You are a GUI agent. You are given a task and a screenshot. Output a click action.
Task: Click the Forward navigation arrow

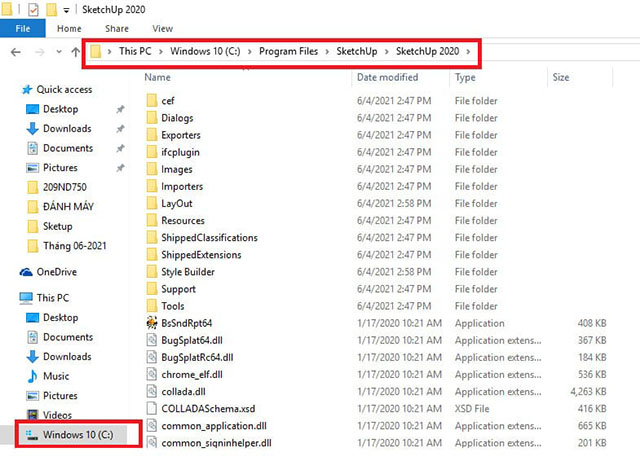pyautogui.click(x=40, y=52)
